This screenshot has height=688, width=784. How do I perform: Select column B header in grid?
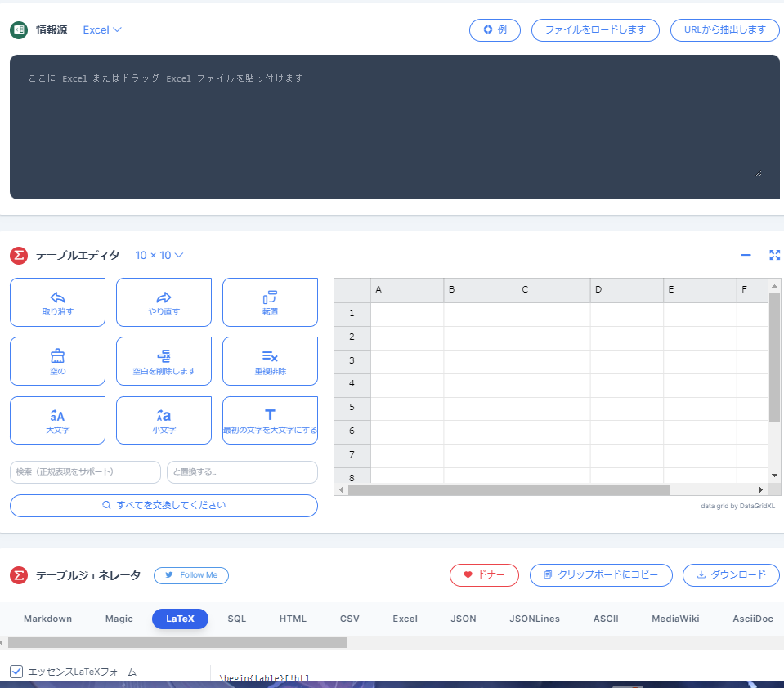pos(481,290)
